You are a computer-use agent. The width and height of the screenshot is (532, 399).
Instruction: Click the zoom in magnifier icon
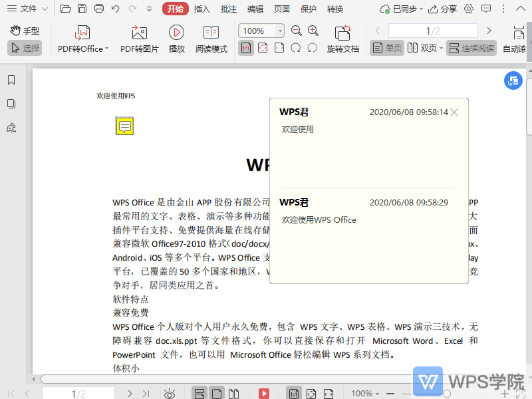(x=313, y=31)
